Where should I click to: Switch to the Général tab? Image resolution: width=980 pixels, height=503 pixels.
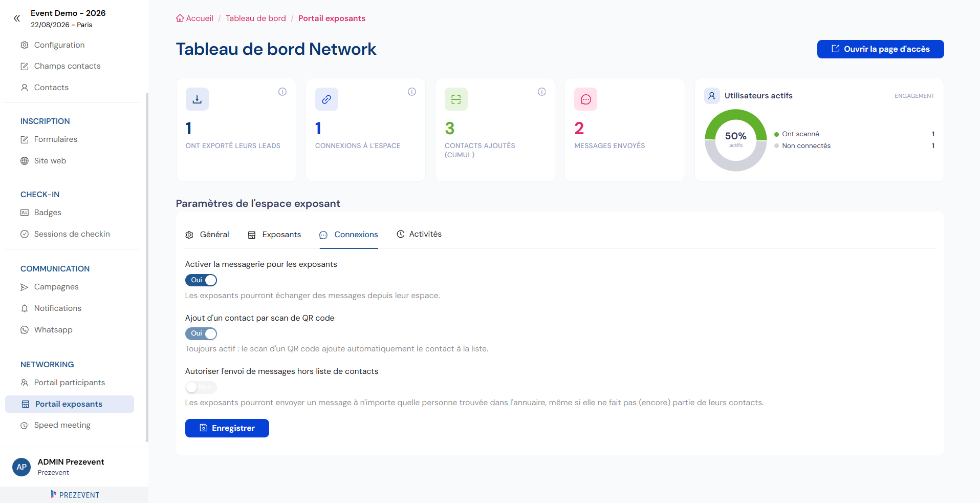(x=207, y=235)
